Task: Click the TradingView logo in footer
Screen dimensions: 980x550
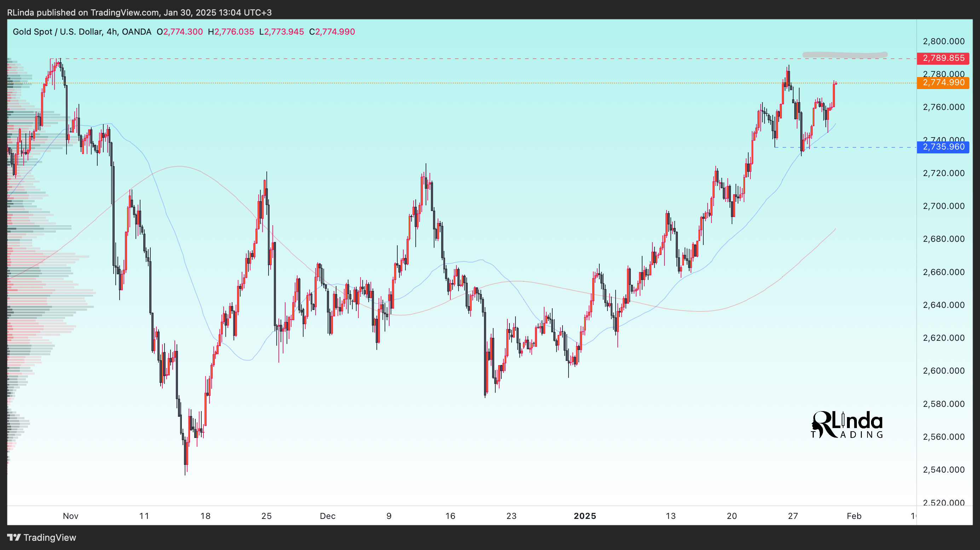Action: [42, 538]
